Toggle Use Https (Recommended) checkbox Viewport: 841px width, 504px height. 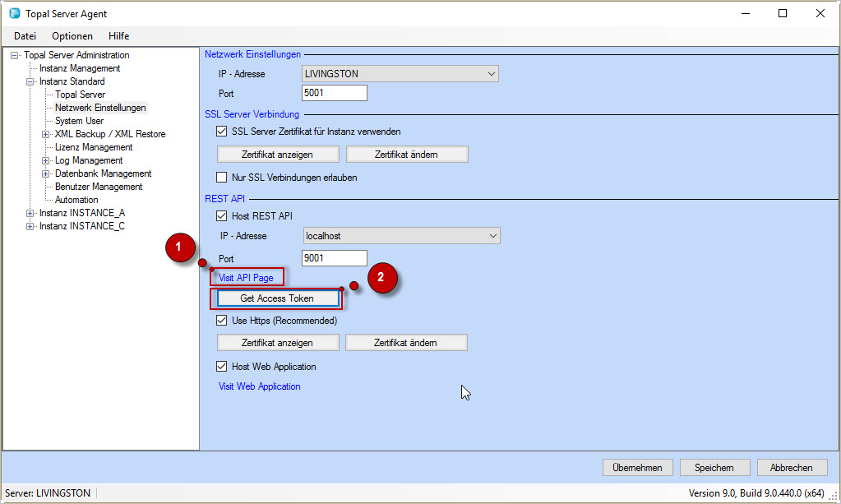coord(221,321)
